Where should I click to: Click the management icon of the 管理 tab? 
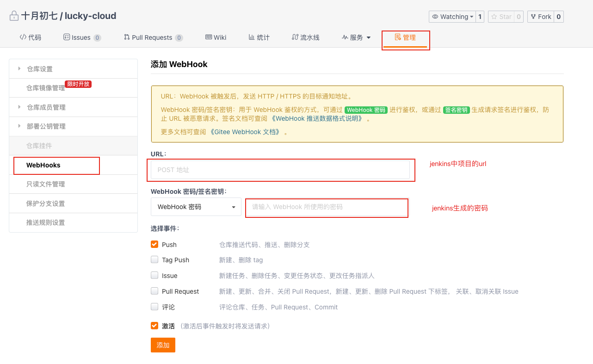pyautogui.click(x=398, y=37)
